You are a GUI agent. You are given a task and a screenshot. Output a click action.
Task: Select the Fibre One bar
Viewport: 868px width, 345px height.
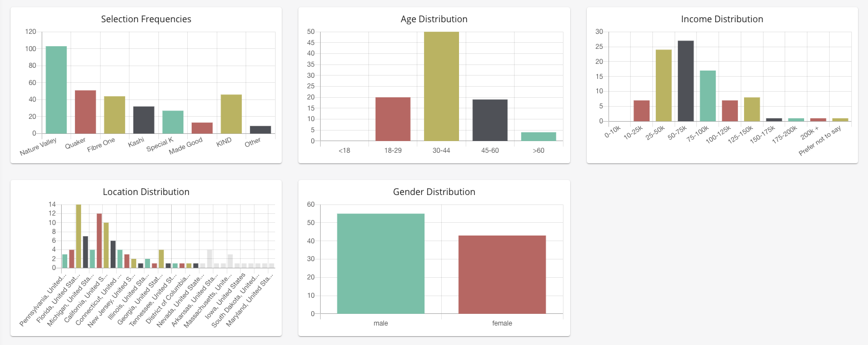114,115
